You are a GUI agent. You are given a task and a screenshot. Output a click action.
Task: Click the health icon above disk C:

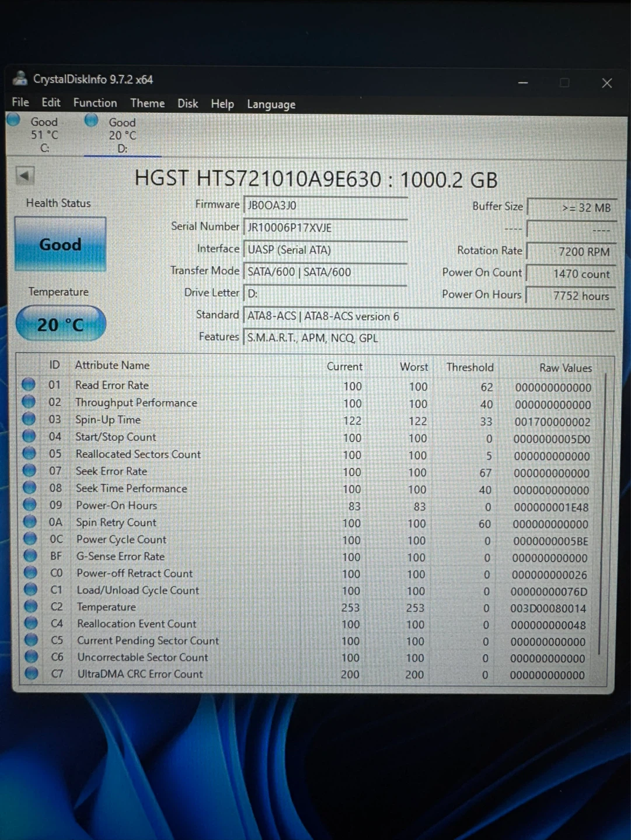13,120
